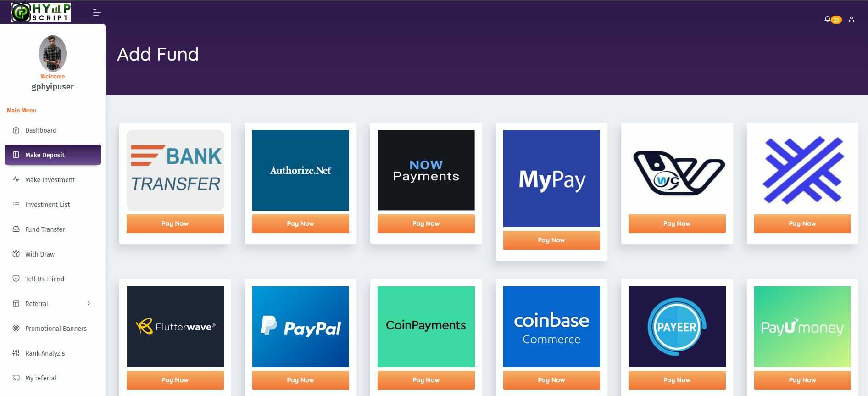Pay Now with Bank Transfer
The height and width of the screenshot is (396, 868).
tap(175, 223)
